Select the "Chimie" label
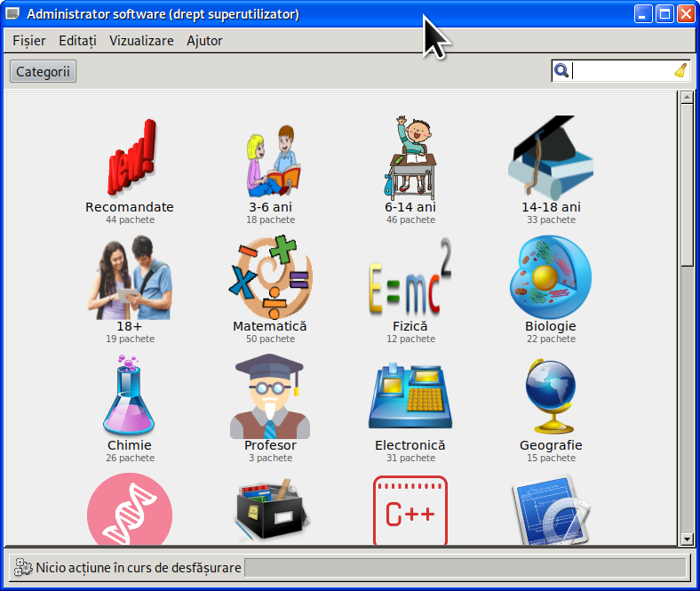700x591 pixels. [130, 445]
